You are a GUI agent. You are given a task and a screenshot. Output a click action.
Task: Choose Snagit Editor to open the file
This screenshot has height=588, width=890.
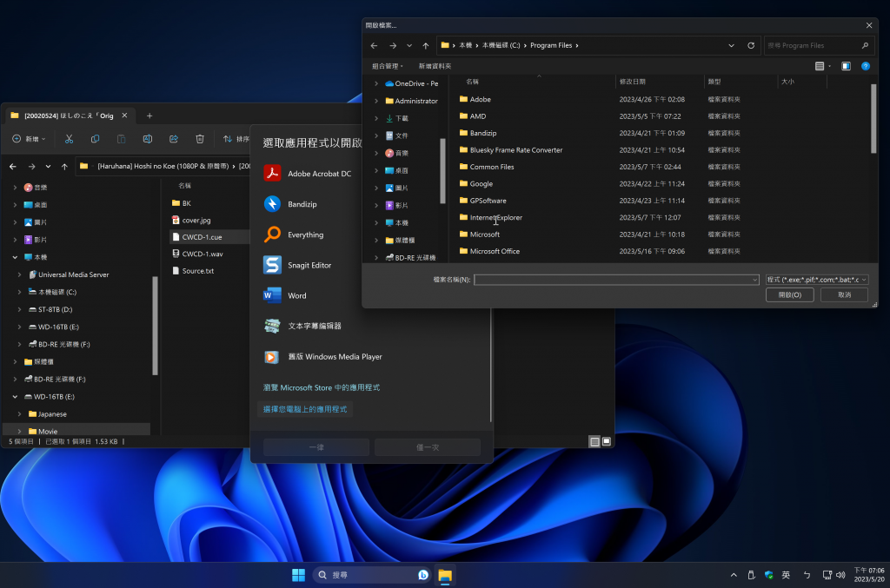(309, 265)
